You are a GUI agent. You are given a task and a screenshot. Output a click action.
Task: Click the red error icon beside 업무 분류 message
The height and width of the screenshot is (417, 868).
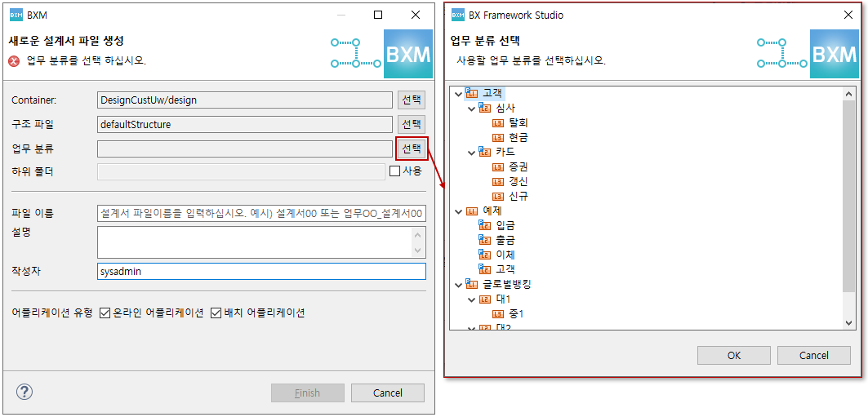coord(15,61)
